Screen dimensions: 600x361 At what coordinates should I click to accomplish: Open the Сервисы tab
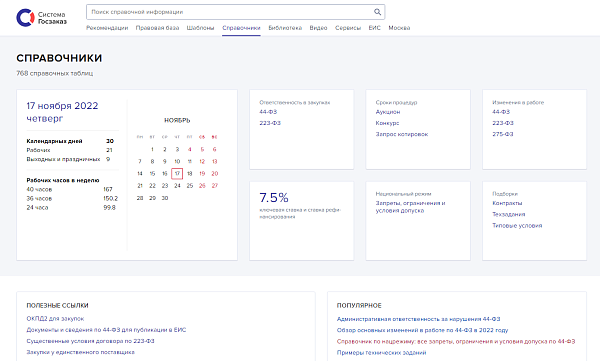pyautogui.click(x=348, y=28)
